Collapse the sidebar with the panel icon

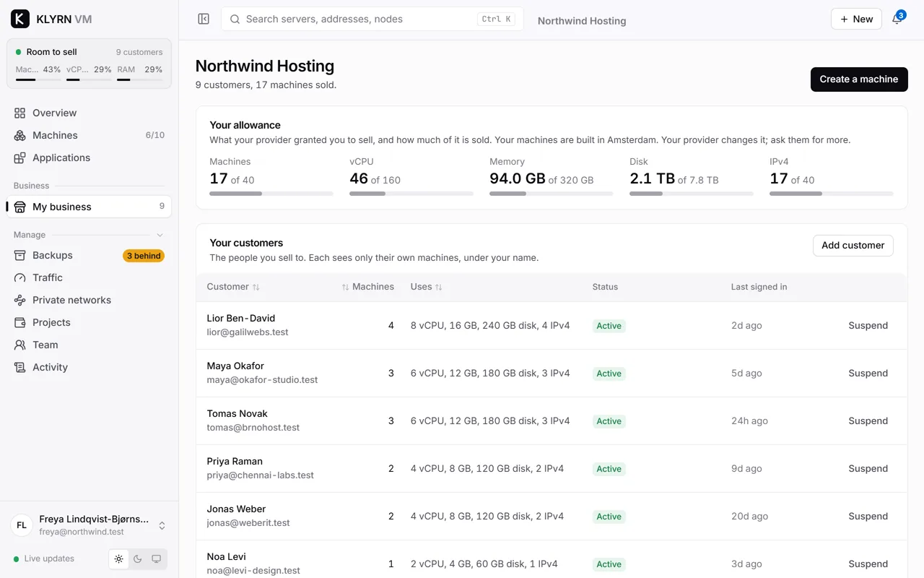click(x=204, y=19)
